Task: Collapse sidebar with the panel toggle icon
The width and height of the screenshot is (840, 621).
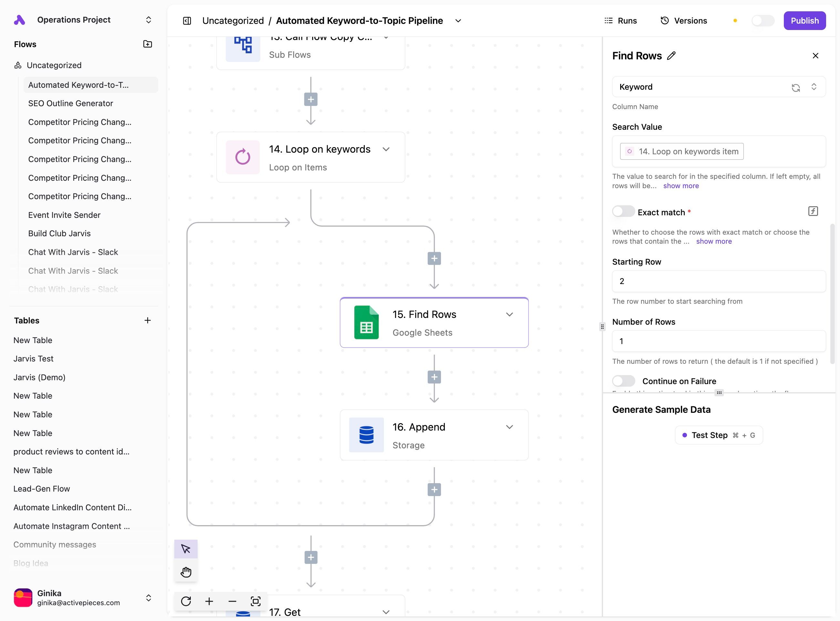Action: tap(187, 21)
